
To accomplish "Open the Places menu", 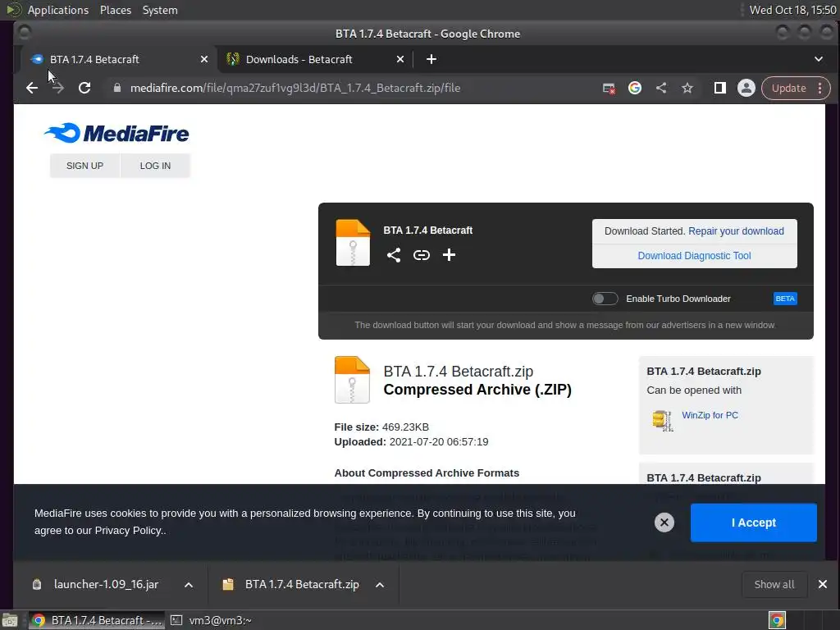I will (116, 10).
